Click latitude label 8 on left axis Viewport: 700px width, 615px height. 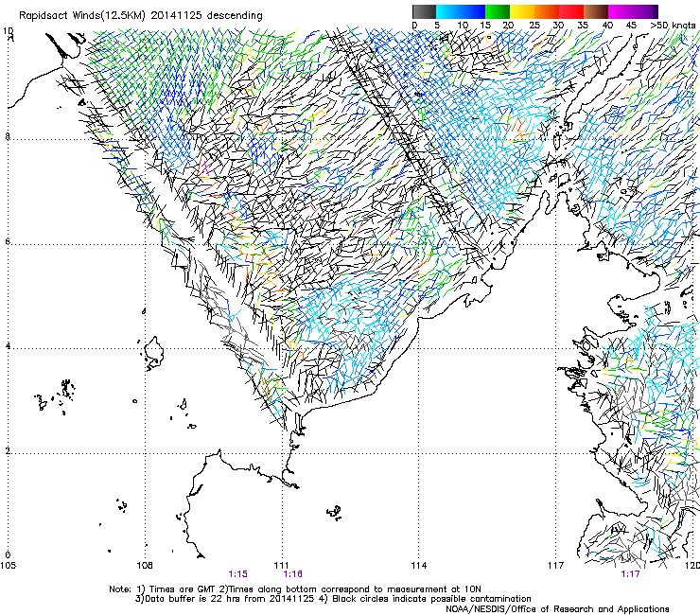pos(8,136)
